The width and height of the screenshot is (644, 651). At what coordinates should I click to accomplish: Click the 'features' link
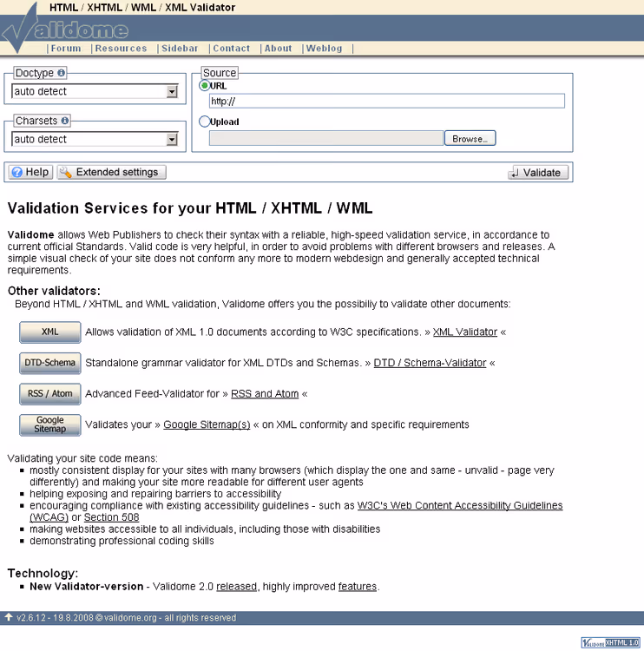point(357,586)
